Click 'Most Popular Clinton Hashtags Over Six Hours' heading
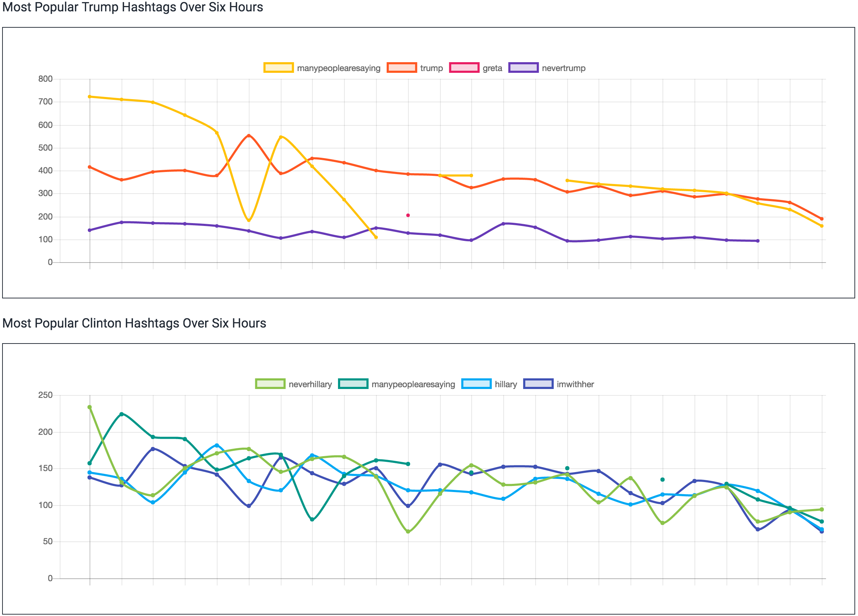 pos(134,323)
